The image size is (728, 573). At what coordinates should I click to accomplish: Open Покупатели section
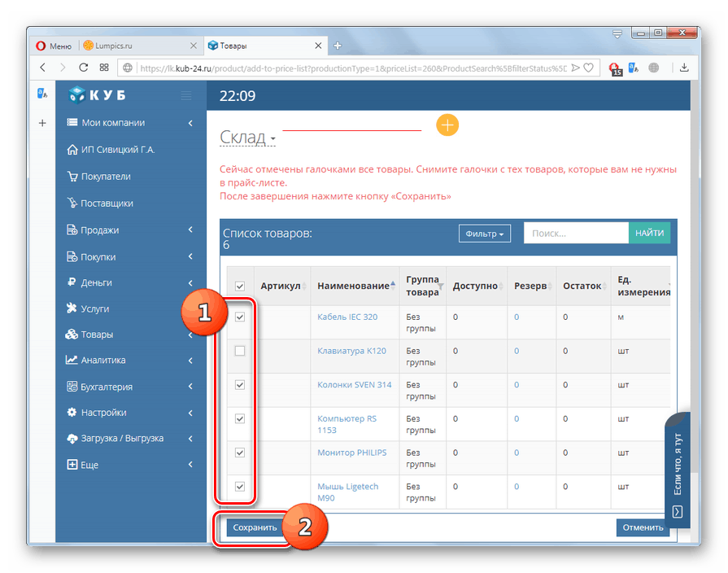(x=99, y=177)
